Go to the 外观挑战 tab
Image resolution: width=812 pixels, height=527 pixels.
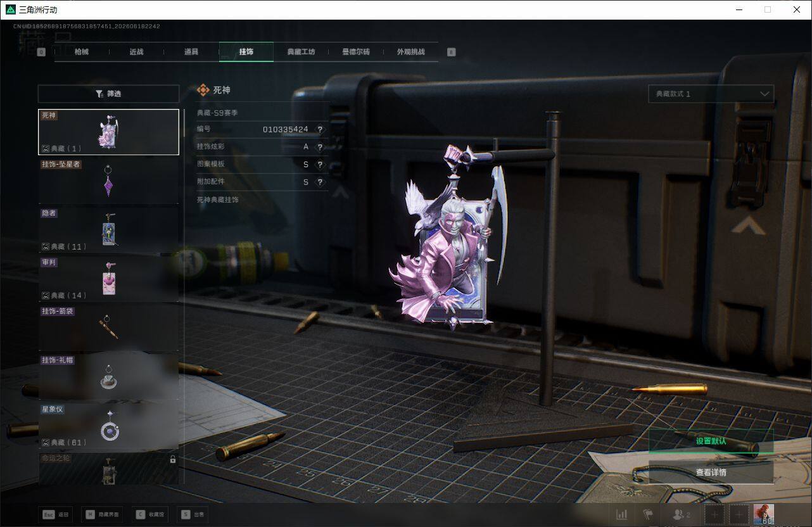pyautogui.click(x=410, y=52)
